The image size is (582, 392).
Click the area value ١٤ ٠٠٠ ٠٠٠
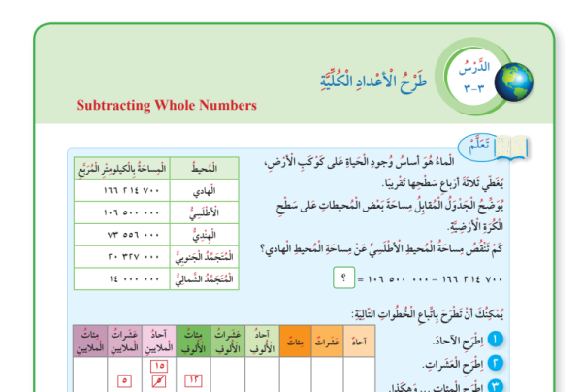(x=135, y=278)
